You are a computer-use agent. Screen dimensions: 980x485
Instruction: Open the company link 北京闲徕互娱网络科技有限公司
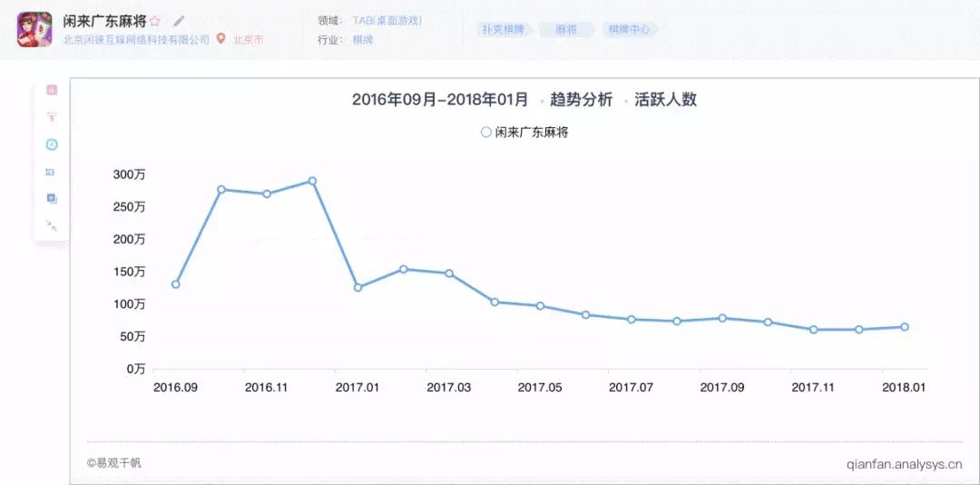(135, 39)
